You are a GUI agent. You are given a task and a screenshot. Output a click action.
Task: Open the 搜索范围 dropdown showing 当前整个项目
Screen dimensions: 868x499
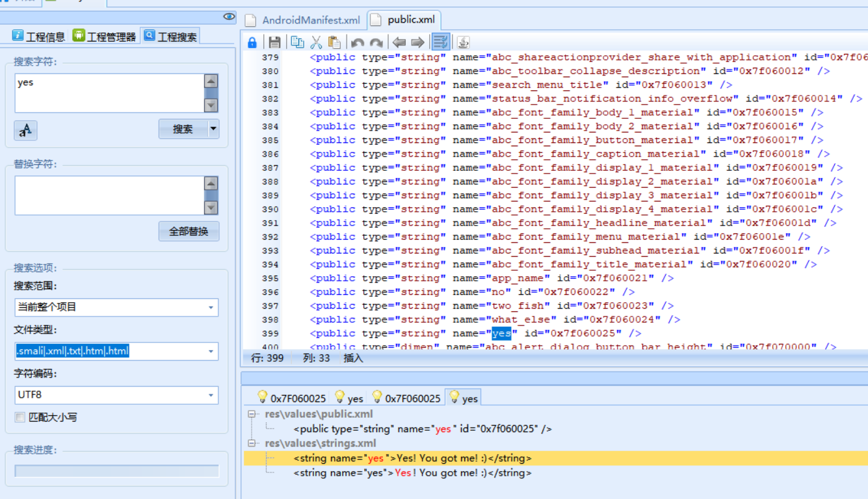point(116,307)
